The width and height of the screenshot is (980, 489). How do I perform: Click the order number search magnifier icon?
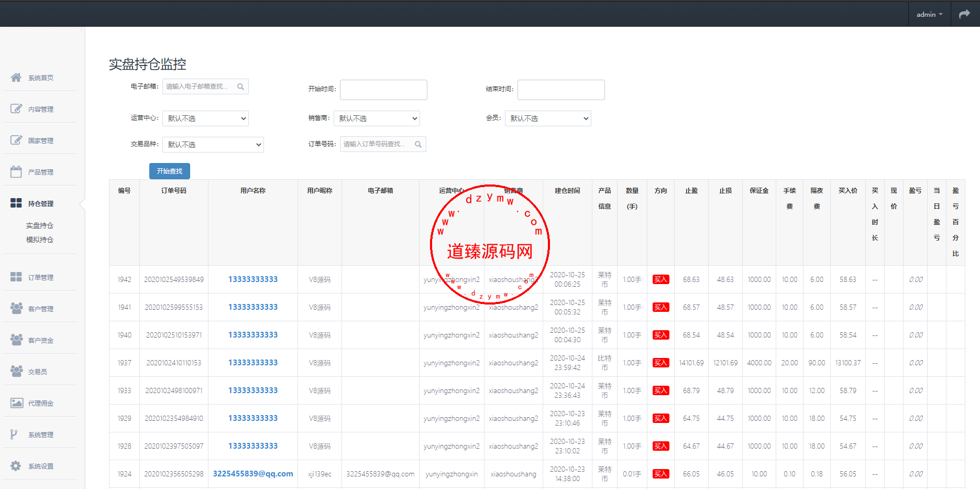click(x=418, y=144)
